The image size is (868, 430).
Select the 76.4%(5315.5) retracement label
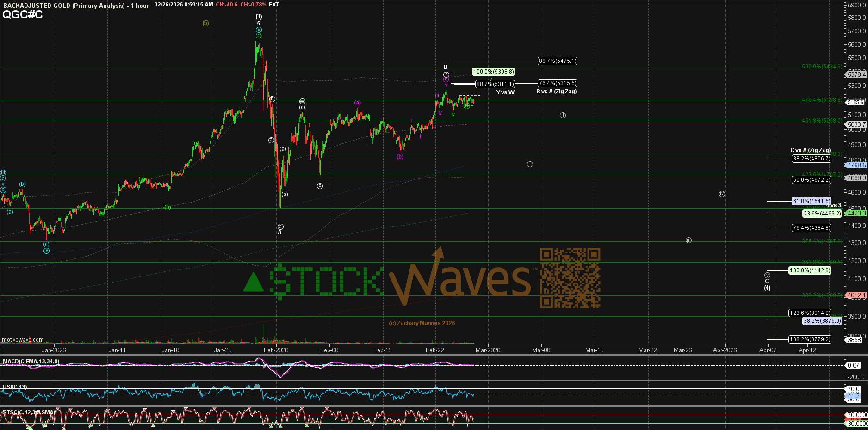[x=557, y=83]
